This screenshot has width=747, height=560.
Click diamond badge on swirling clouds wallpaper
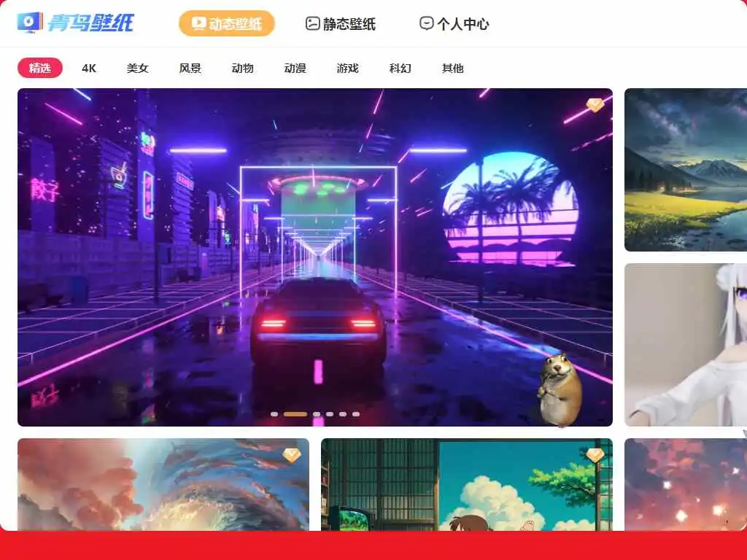click(x=292, y=455)
